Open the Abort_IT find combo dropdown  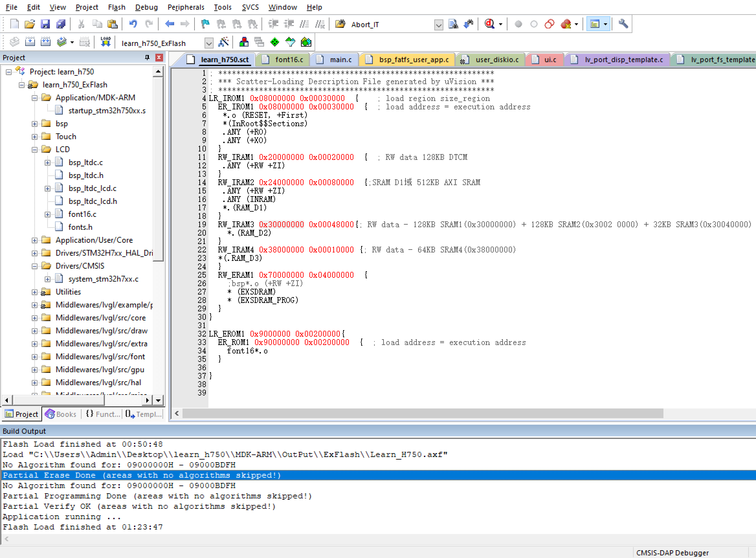point(438,25)
